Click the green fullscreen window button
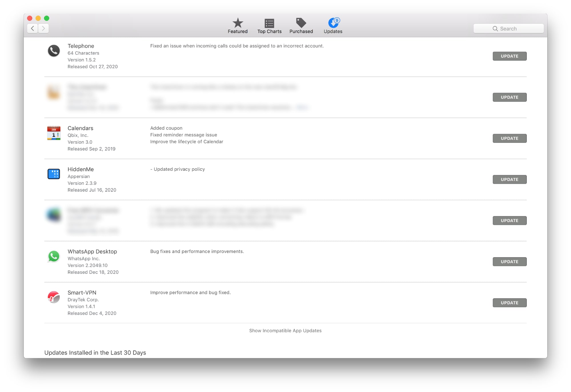Screen dimensions: 571x392 (47, 18)
